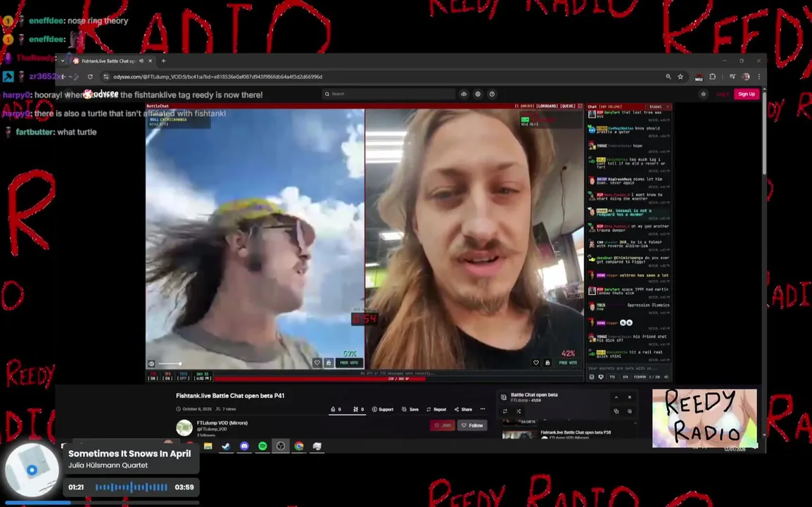Click the Repost button
812x507 pixels.
[x=436, y=409]
